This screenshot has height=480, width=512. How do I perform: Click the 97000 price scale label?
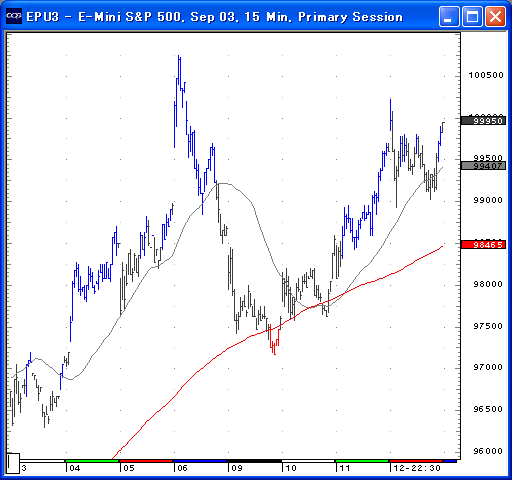[x=488, y=367]
